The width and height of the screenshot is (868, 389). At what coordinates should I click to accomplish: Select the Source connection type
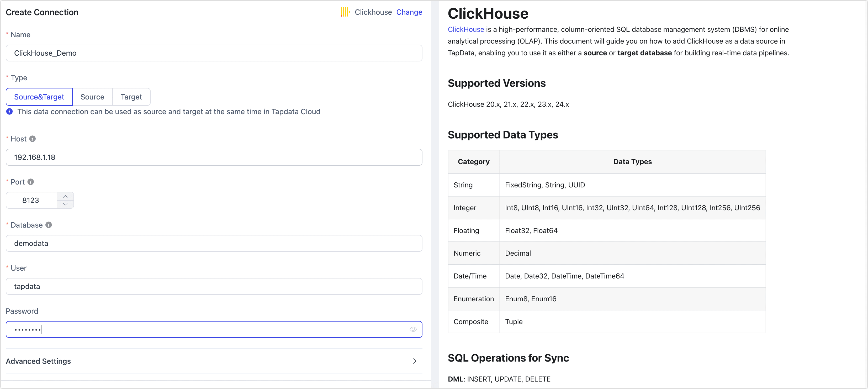92,97
